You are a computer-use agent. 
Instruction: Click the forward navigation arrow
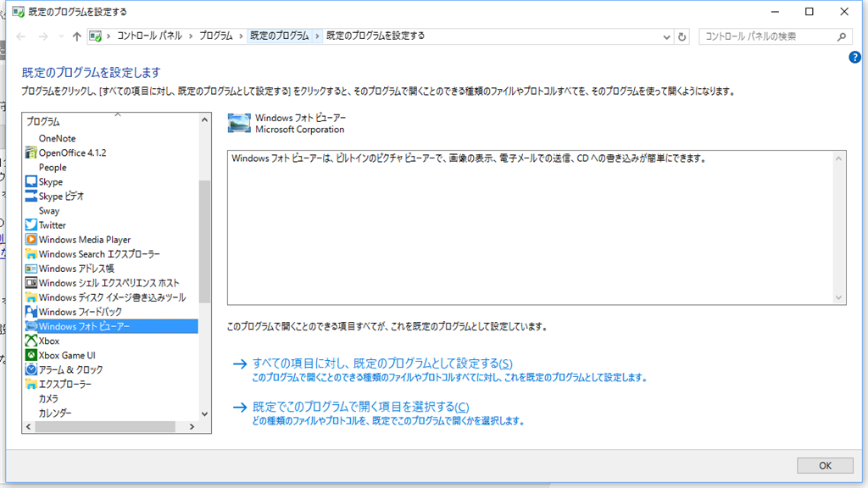pos(43,36)
